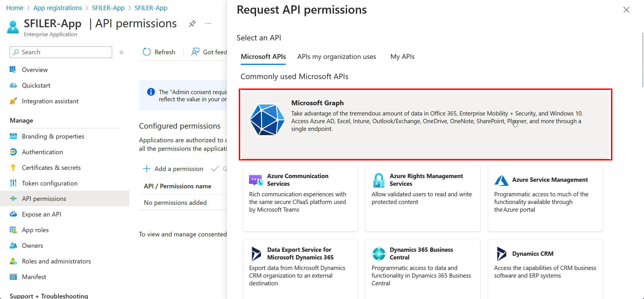The height and width of the screenshot is (299, 644).
Task: Click the API / Permissions name column header
Action: (x=178, y=186)
